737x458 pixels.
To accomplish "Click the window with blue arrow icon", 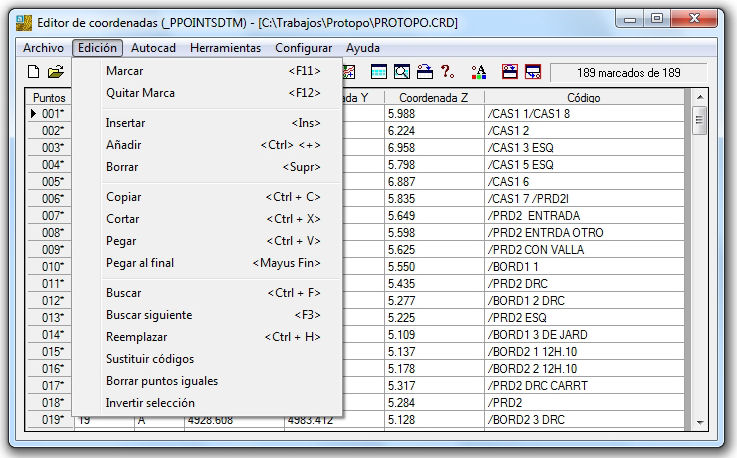I will (x=425, y=72).
